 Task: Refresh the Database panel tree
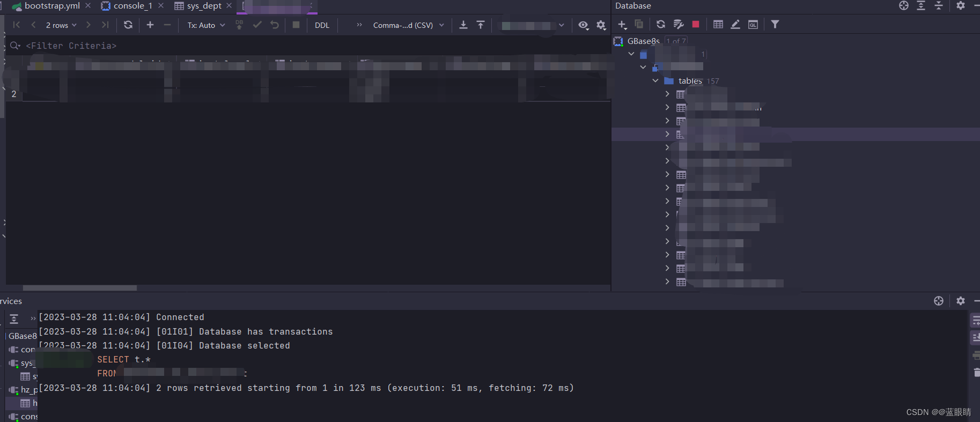(661, 24)
